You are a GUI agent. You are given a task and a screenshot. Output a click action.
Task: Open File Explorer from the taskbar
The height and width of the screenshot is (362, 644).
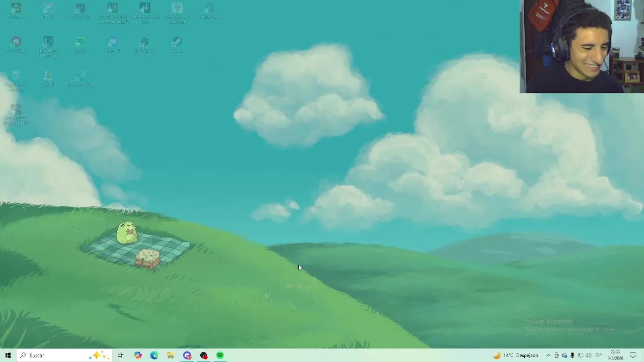[x=171, y=355]
